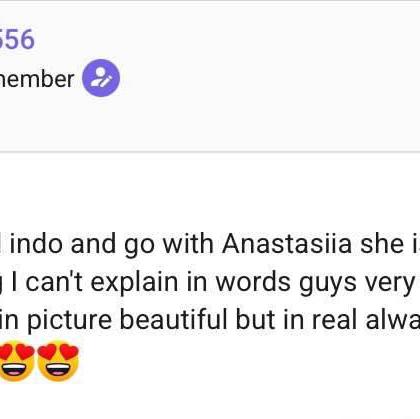Click the word explain in the post

134,283
